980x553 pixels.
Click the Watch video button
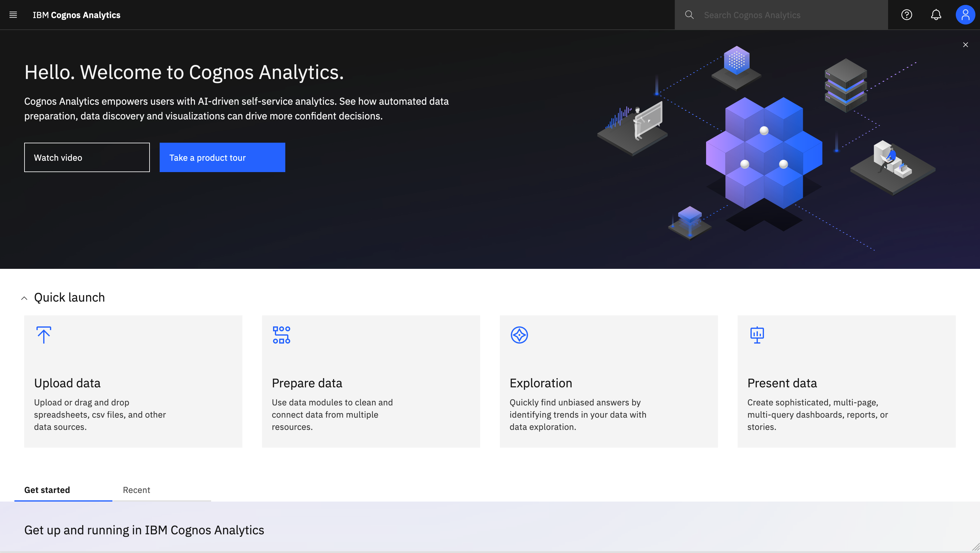pyautogui.click(x=87, y=157)
